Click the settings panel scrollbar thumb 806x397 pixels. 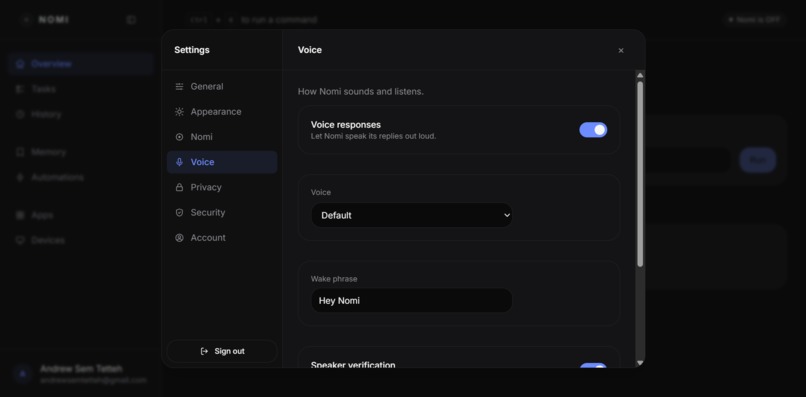(640, 174)
